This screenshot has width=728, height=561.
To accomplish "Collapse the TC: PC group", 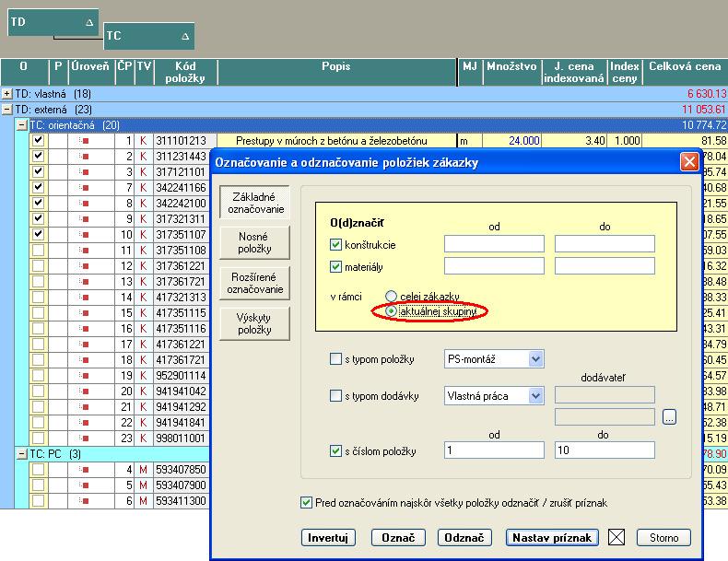I will 22,454.
